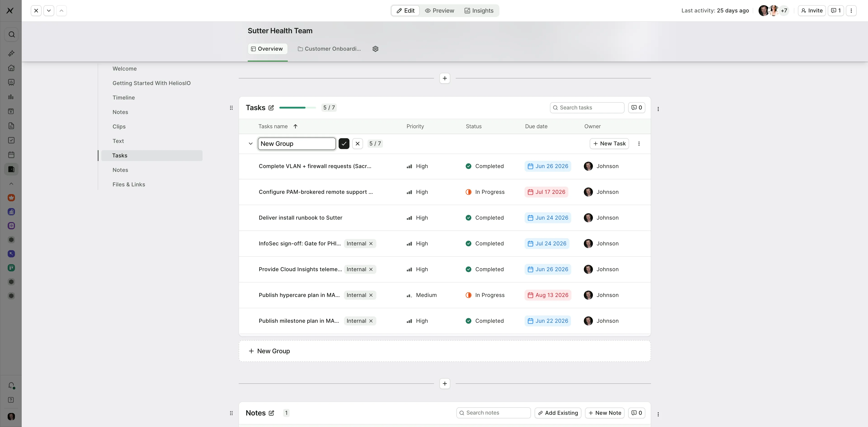Open the top-right more options menu
Image resolution: width=868 pixels, height=427 pixels.
pos(851,10)
